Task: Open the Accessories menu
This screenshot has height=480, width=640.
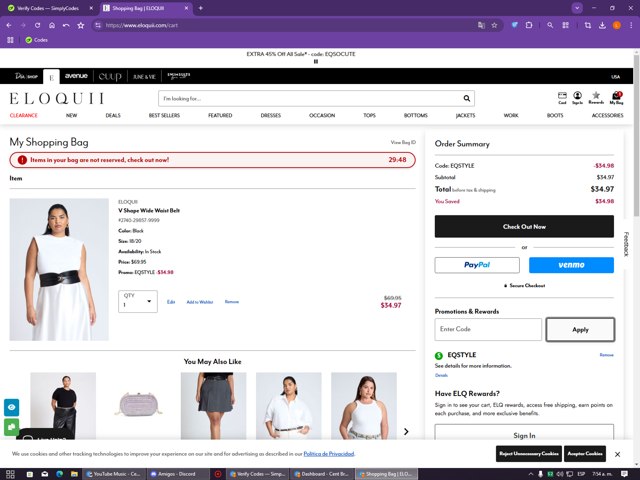Action: click(x=607, y=116)
